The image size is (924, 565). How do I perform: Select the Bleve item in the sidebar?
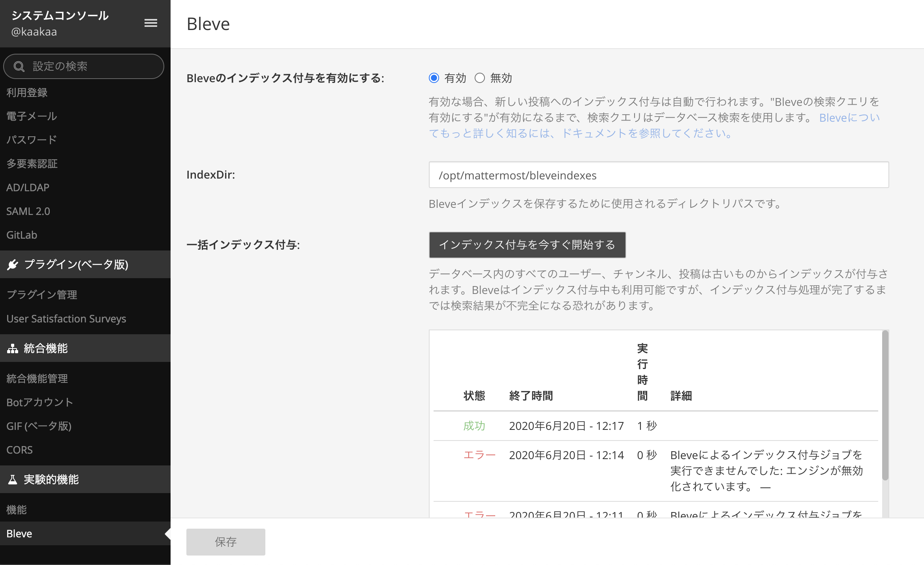point(85,533)
